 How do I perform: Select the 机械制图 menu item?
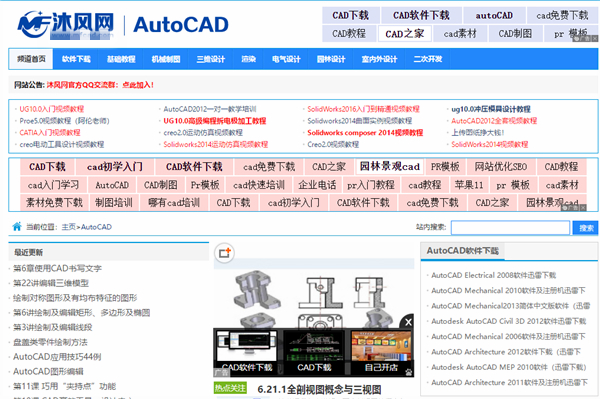tap(166, 59)
